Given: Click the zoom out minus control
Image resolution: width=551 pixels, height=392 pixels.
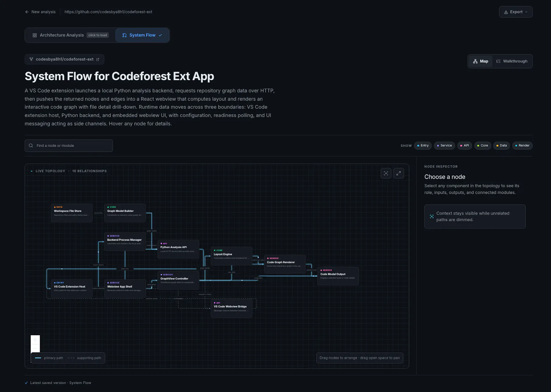Looking at the screenshot, I should (35, 348).
